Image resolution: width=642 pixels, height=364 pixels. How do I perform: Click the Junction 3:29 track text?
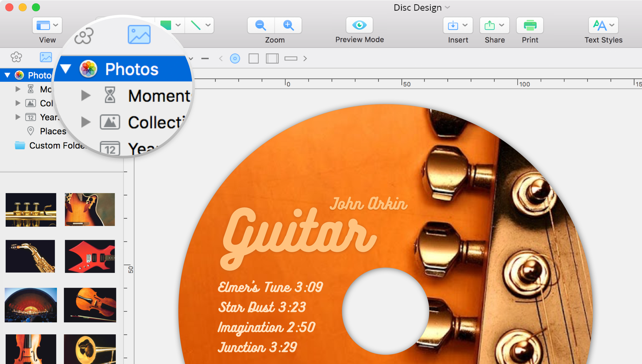pyautogui.click(x=257, y=347)
